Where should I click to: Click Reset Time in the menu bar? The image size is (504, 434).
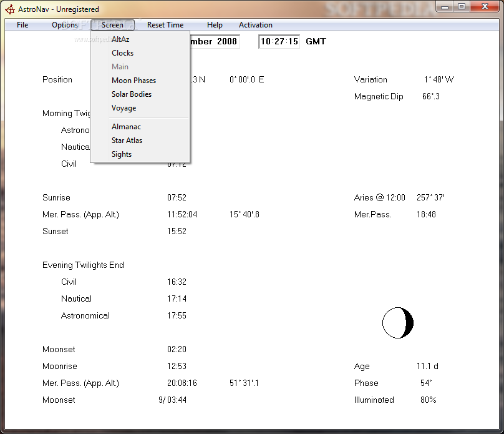point(165,25)
